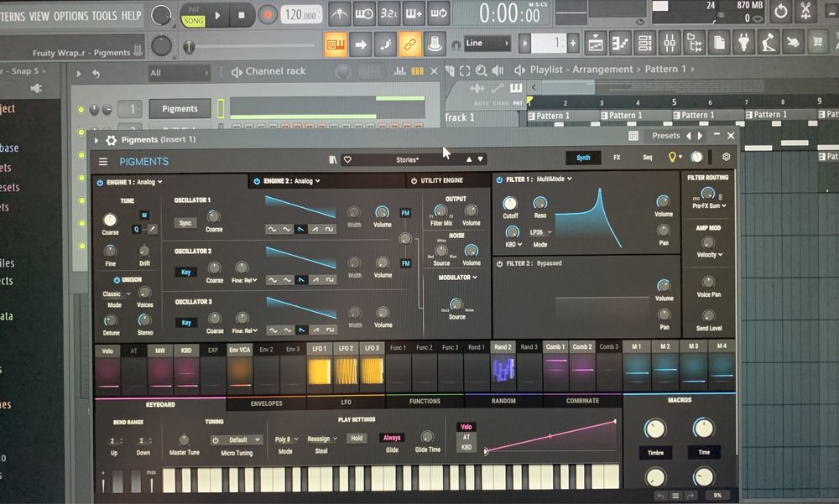Open the Velocity amp mod dropdown
Screen dimensions: 839x504
click(710, 255)
